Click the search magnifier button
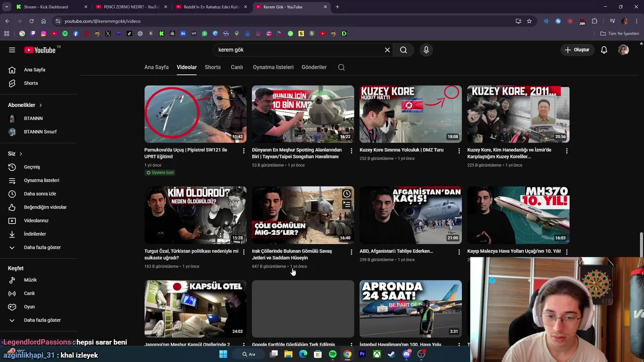This screenshot has height=362, width=644. pyautogui.click(x=404, y=50)
